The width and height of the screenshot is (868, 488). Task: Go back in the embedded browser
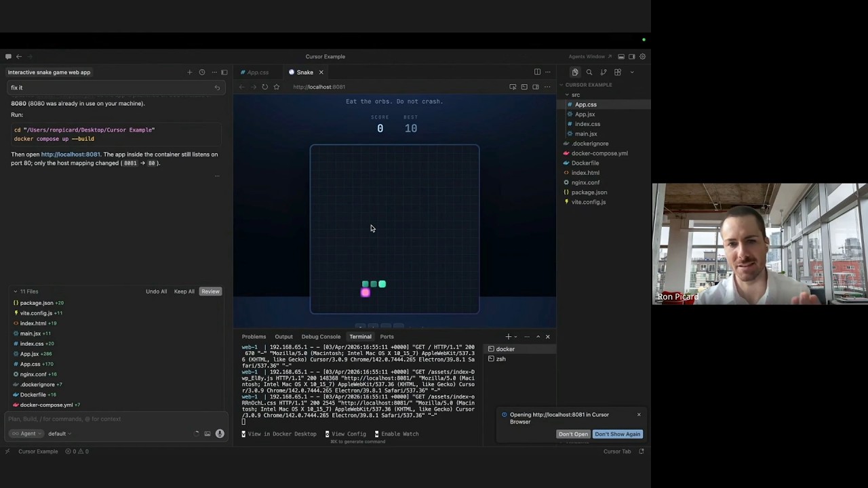(242, 87)
